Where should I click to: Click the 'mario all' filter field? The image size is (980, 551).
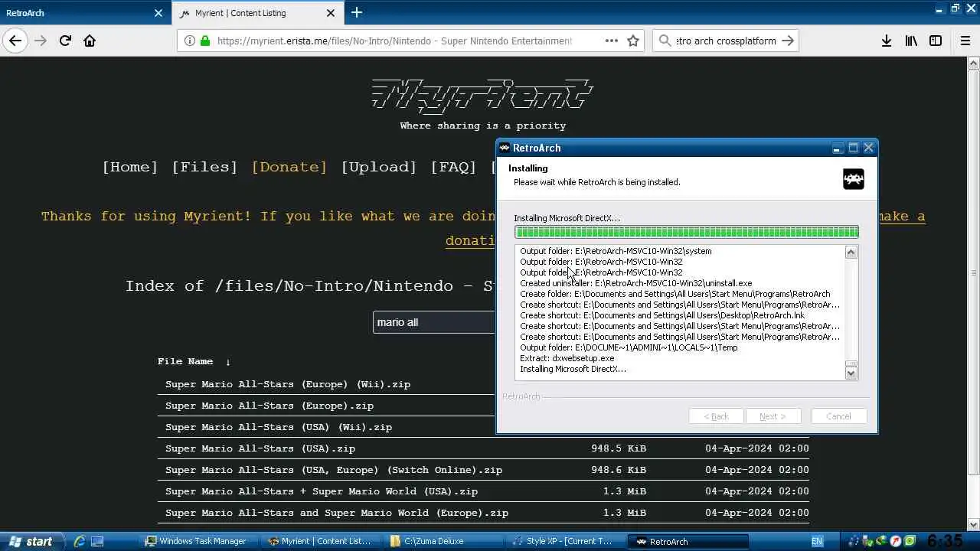coord(434,322)
